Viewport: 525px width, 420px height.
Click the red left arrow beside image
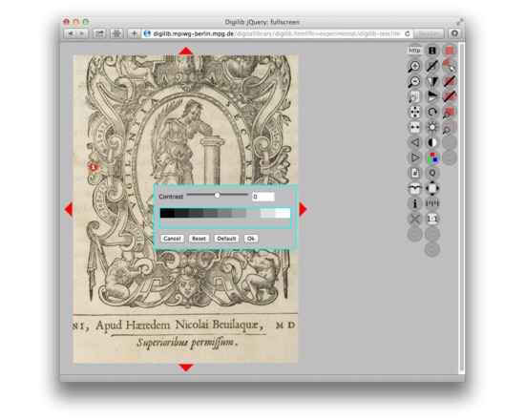[x=69, y=209]
